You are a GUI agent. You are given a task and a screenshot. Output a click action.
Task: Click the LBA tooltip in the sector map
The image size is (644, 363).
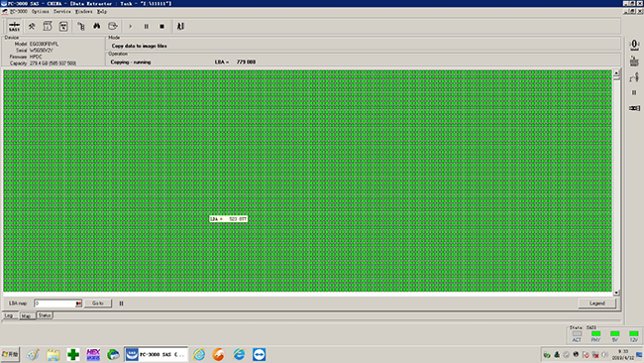[x=228, y=219]
